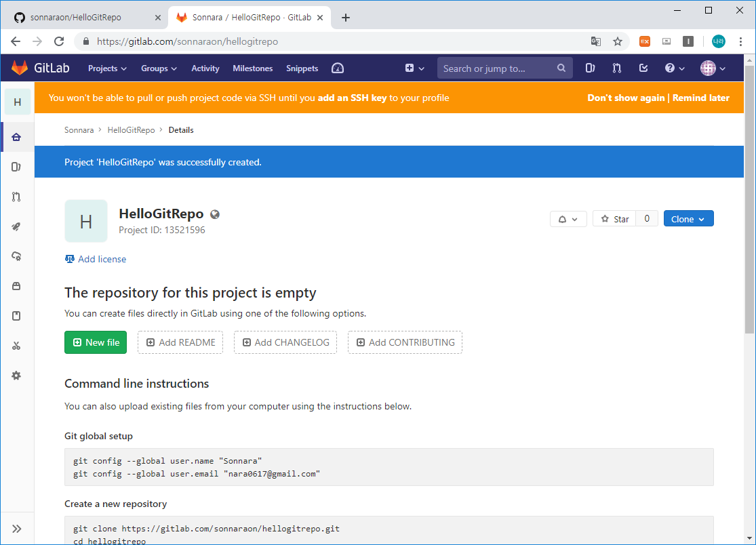Open user avatar dropdown menu
This screenshot has height=545, width=756.
click(x=713, y=68)
